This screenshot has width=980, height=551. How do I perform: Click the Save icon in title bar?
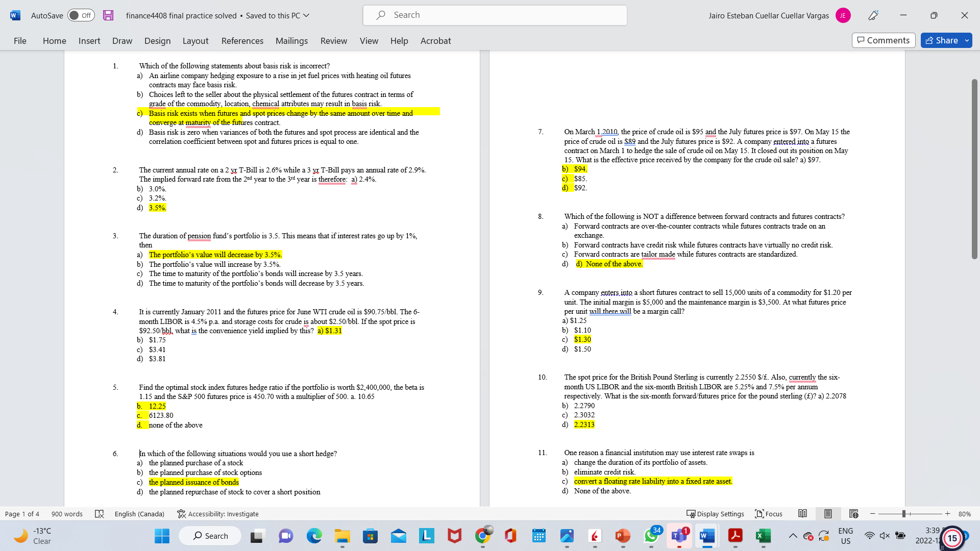(108, 15)
